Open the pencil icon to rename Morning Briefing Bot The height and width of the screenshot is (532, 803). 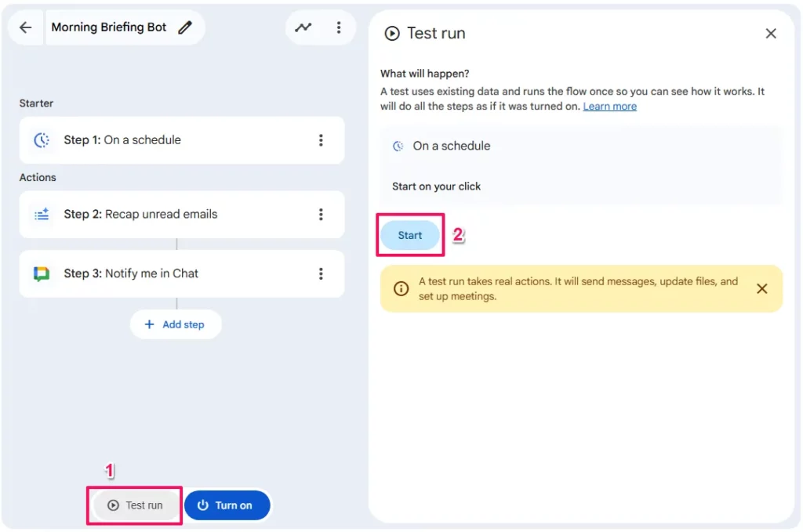pyautogui.click(x=185, y=27)
